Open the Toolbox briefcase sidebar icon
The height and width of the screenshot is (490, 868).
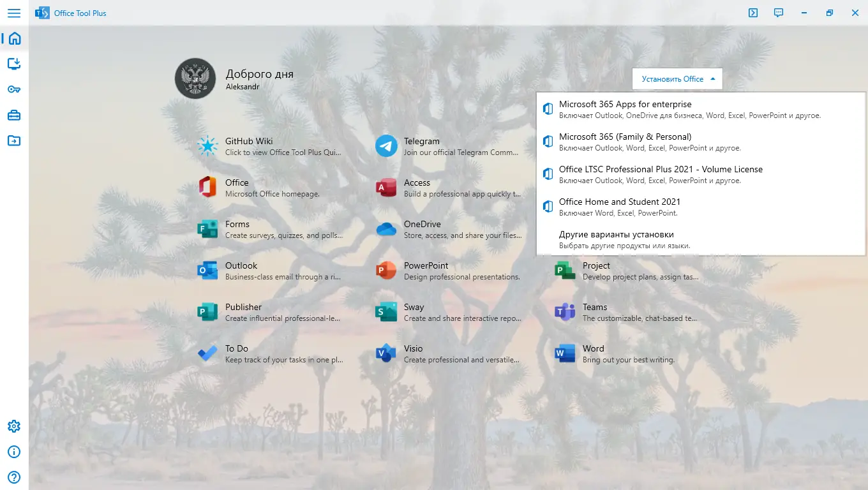click(x=14, y=115)
